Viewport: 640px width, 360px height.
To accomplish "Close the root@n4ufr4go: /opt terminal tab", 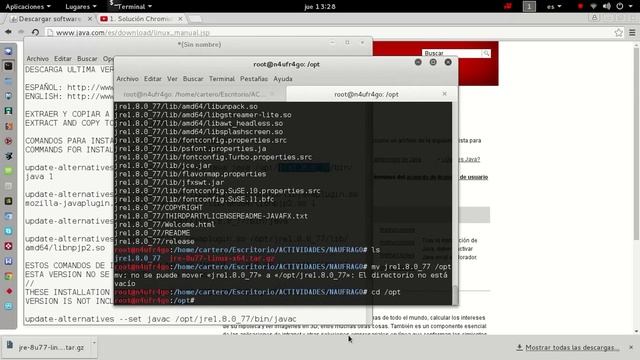I will (x=444, y=94).
